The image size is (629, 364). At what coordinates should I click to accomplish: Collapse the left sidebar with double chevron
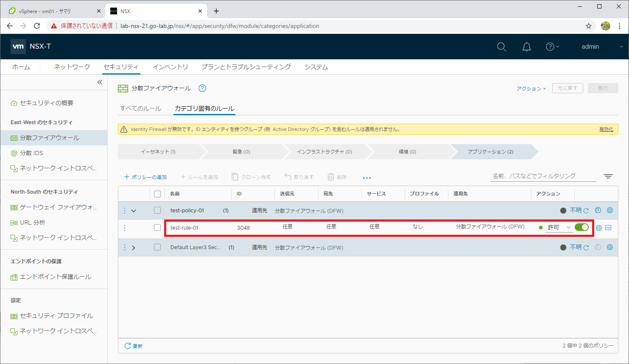point(100,82)
